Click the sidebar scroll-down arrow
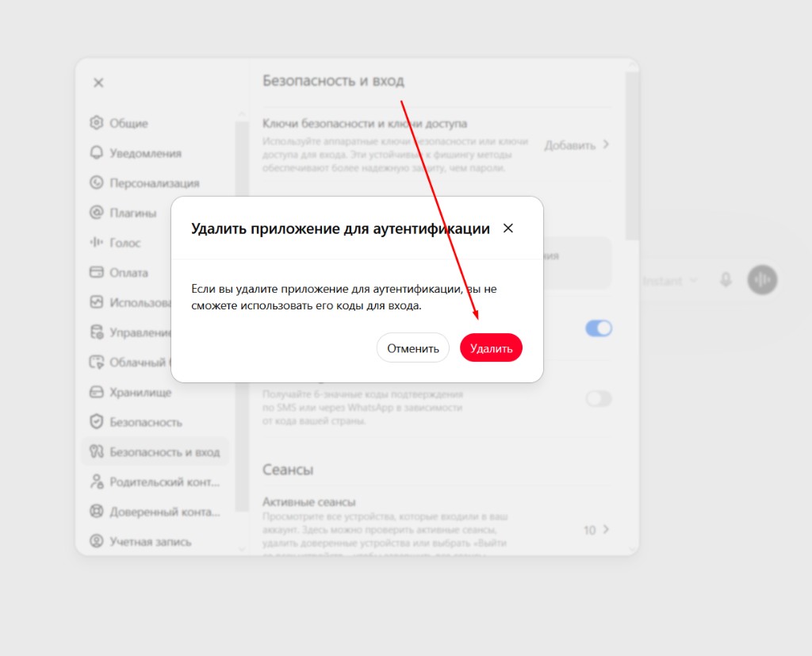812x656 pixels. point(242,549)
